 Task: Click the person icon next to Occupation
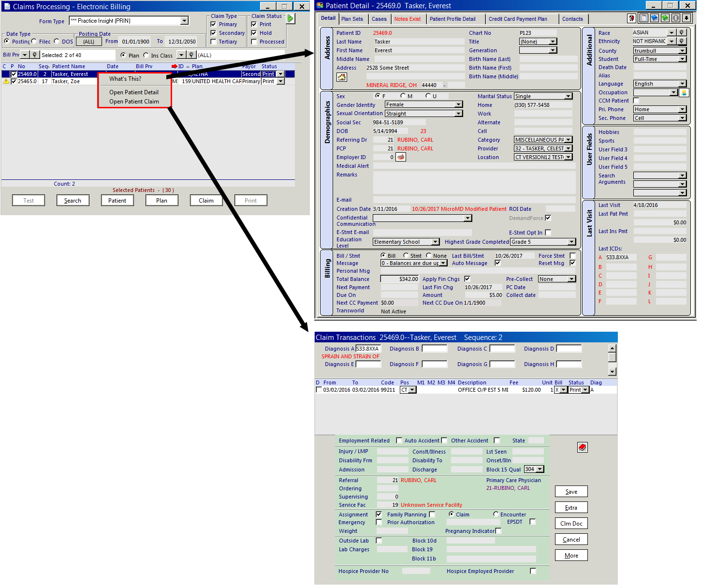pyautogui.click(x=684, y=92)
